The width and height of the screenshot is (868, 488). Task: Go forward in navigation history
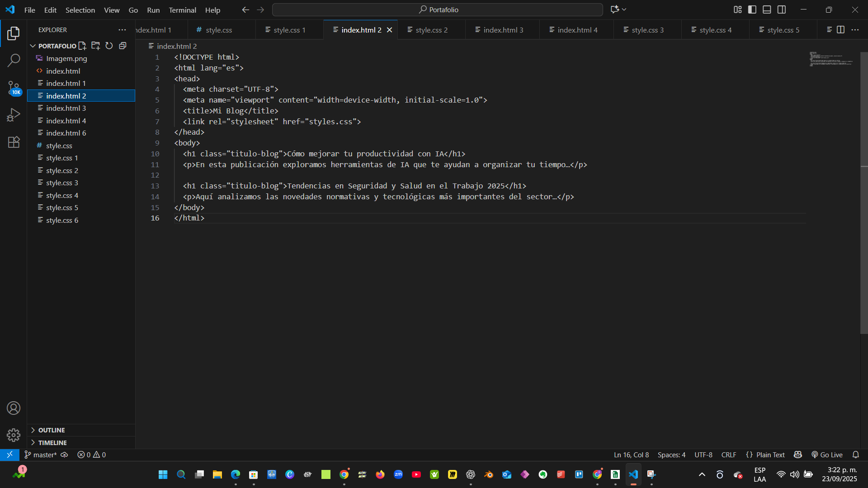tap(260, 9)
